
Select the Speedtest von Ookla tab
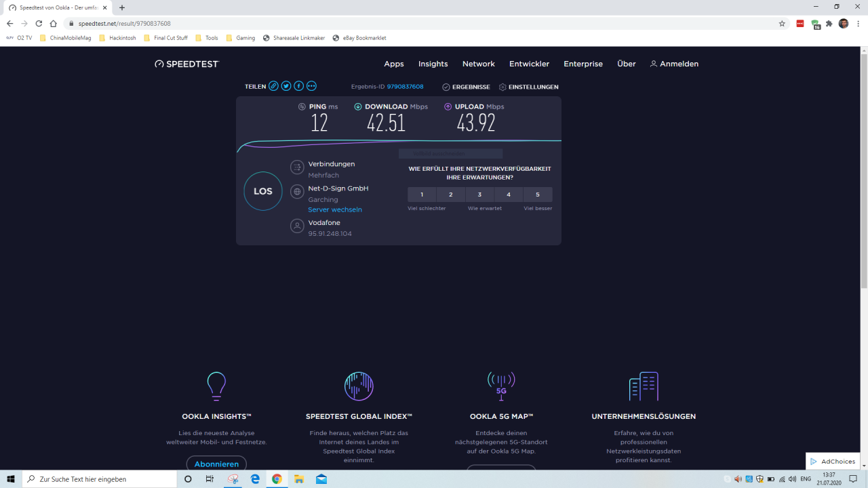pos(58,7)
